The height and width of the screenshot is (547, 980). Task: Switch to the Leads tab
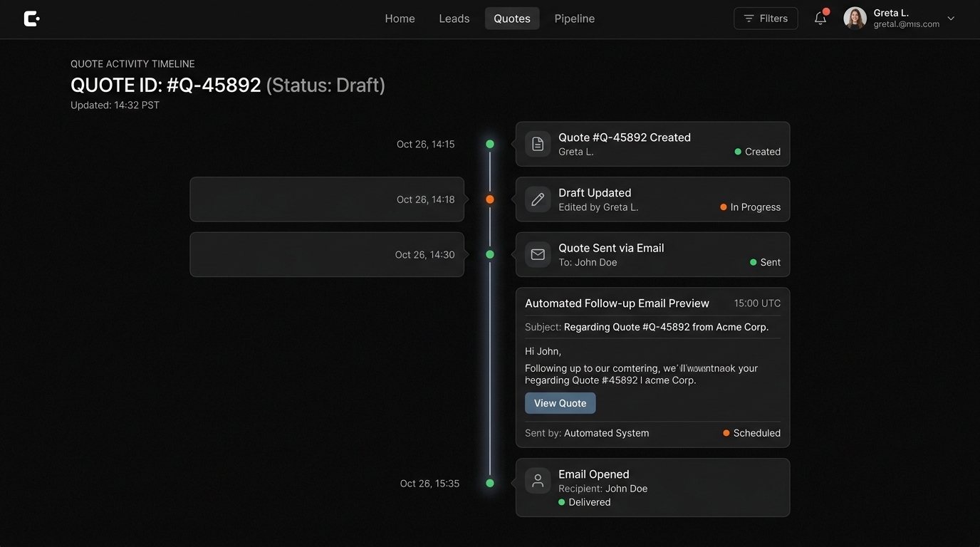[x=454, y=19]
